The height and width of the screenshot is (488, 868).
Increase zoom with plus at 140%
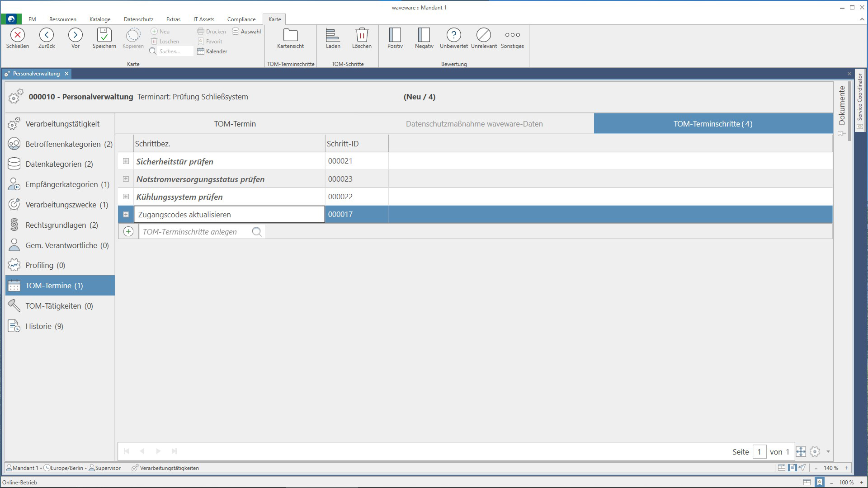point(846,468)
